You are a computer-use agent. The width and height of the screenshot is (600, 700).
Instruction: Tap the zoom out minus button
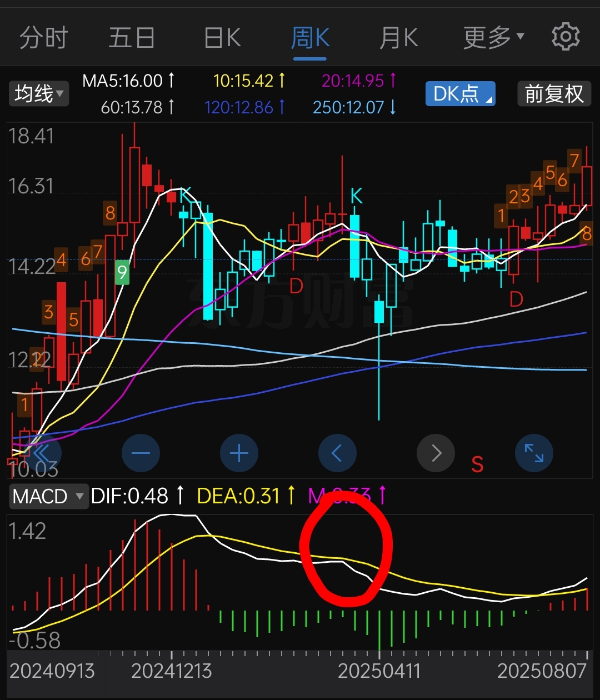pos(141,453)
